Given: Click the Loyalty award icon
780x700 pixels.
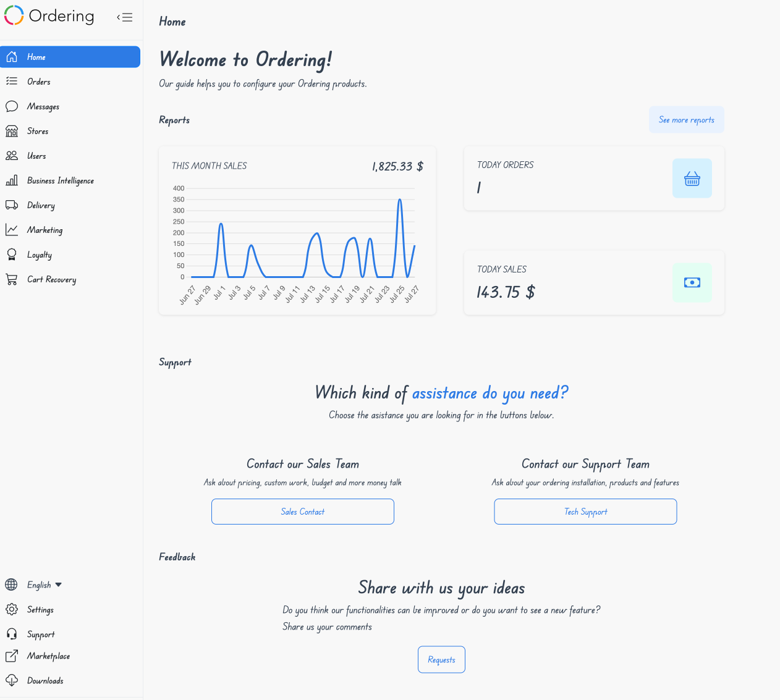Looking at the screenshot, I should 12,255.
